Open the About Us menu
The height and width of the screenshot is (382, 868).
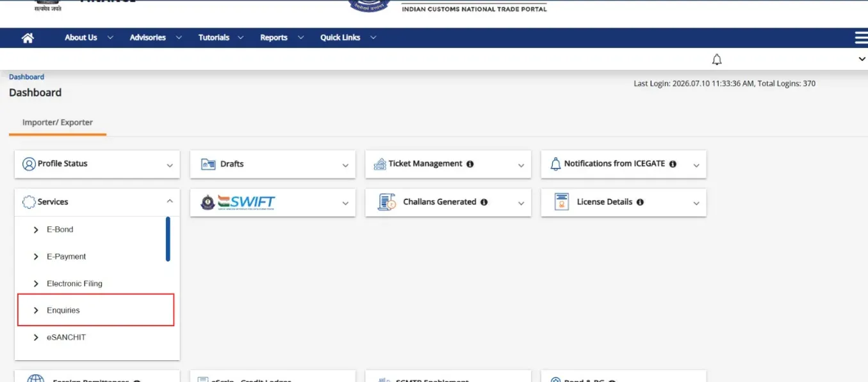(89, 38)
